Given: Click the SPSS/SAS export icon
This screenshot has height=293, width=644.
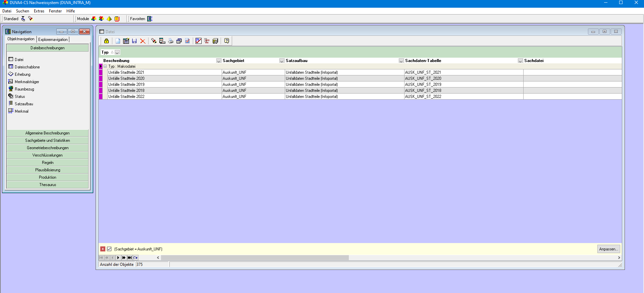Looking at the screenshot, I should click(207, 41).
